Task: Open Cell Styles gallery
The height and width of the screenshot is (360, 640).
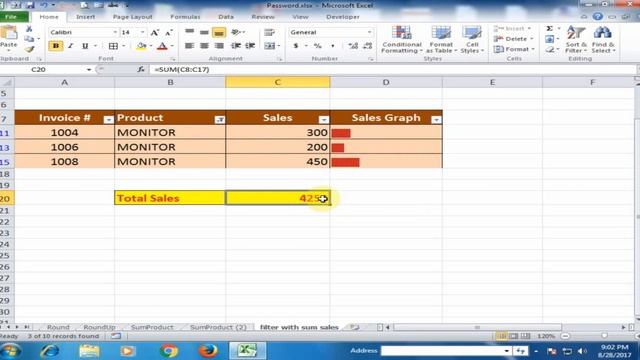Action: tap(472, 40)
